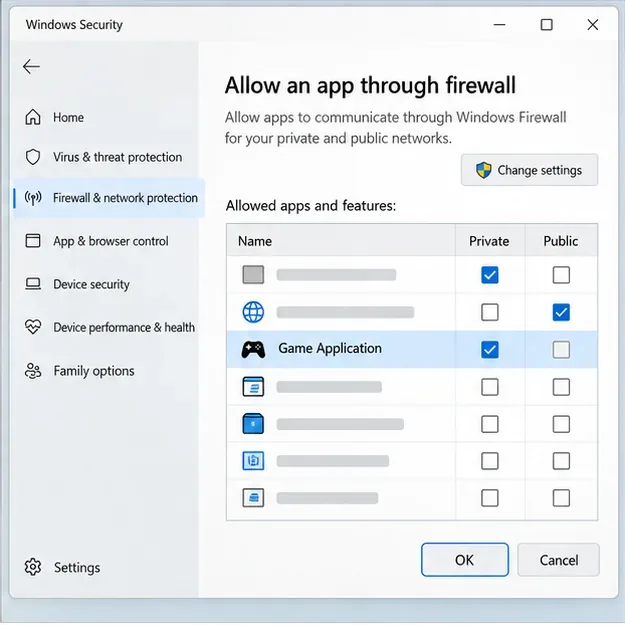Image resolution: width=625 pixels, height=625 pixels.
Task: Open Virus & threat protection
Action: (x=118, y=157)
